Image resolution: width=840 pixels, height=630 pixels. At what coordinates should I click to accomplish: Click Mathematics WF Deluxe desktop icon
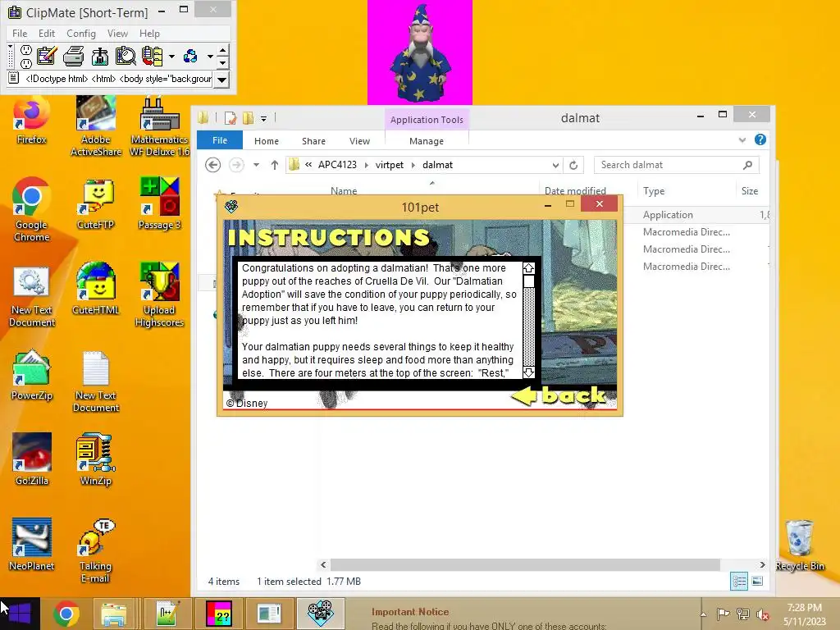pos(160,126)
